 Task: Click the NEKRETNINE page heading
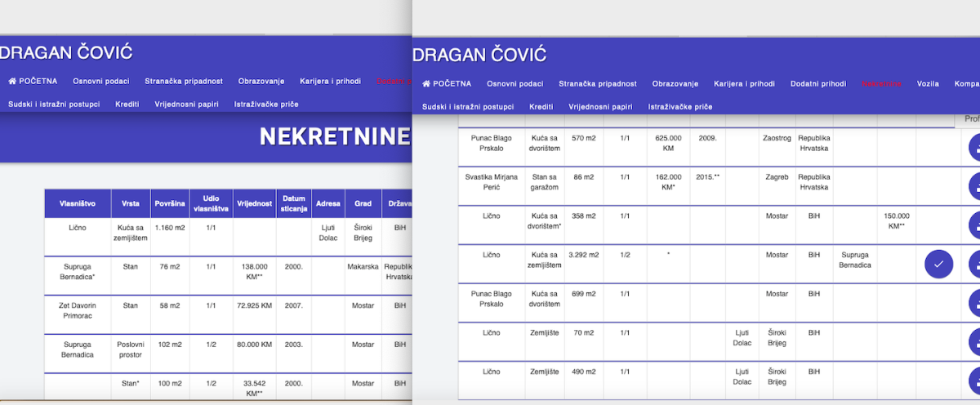335,136
